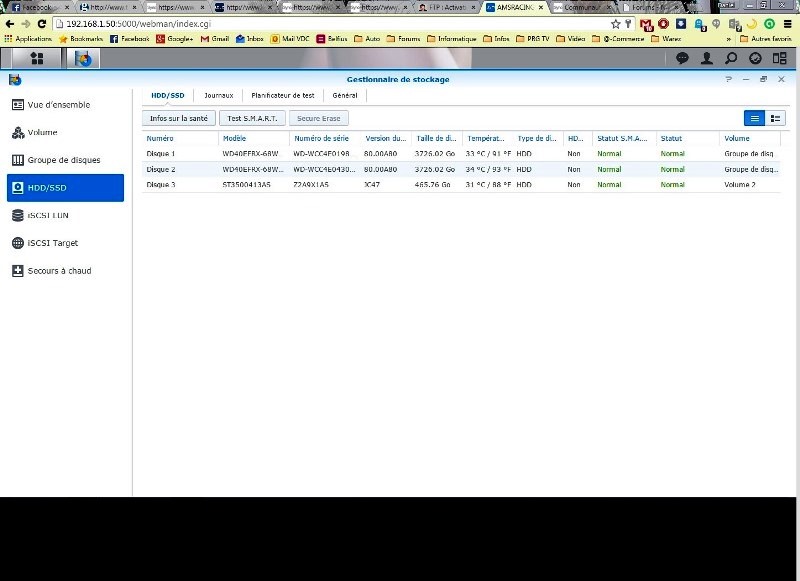The height and width of the screenshot is (581, 800).
Task: Open the Gmail bookmark
Action: tap(214, 39)
